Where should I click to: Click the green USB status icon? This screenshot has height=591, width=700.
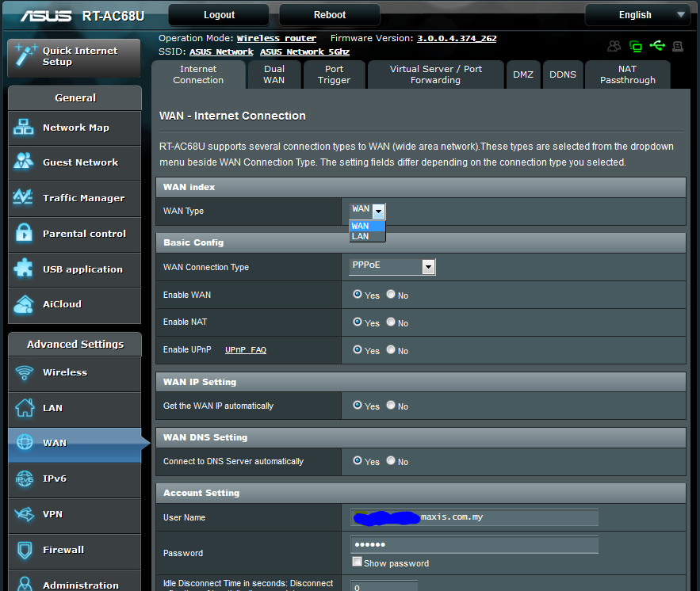[x=657, y=45]
